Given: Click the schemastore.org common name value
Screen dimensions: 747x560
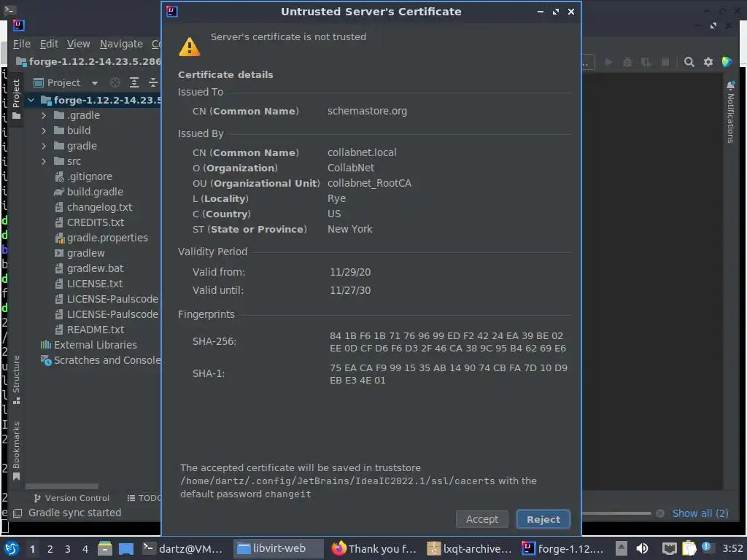Looking at the screenshot, I should click(x=367, y=111).
